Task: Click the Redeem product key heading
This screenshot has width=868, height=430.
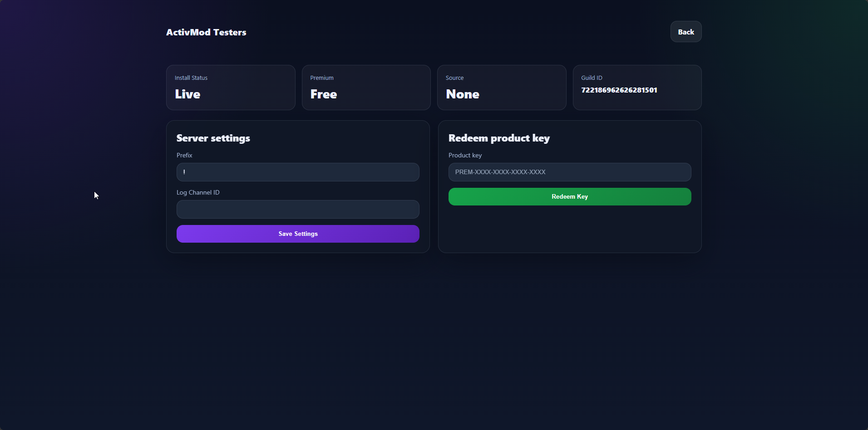Action: click(499, 138)
